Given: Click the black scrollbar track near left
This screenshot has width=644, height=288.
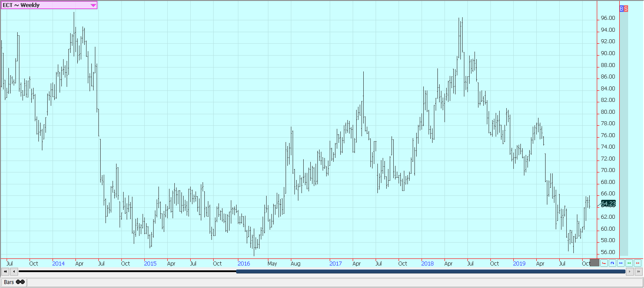Looking at the screenshot, I should point(128,272).
